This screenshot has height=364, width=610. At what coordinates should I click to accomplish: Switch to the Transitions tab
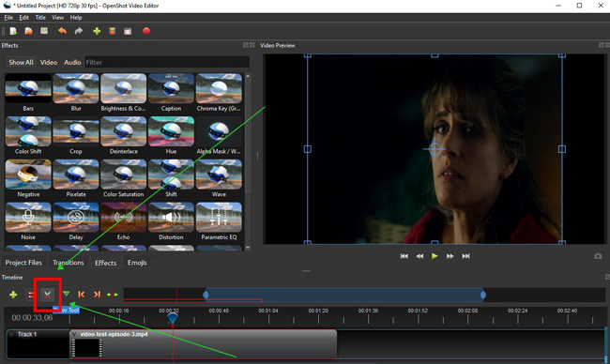click(x=69, y=263)
